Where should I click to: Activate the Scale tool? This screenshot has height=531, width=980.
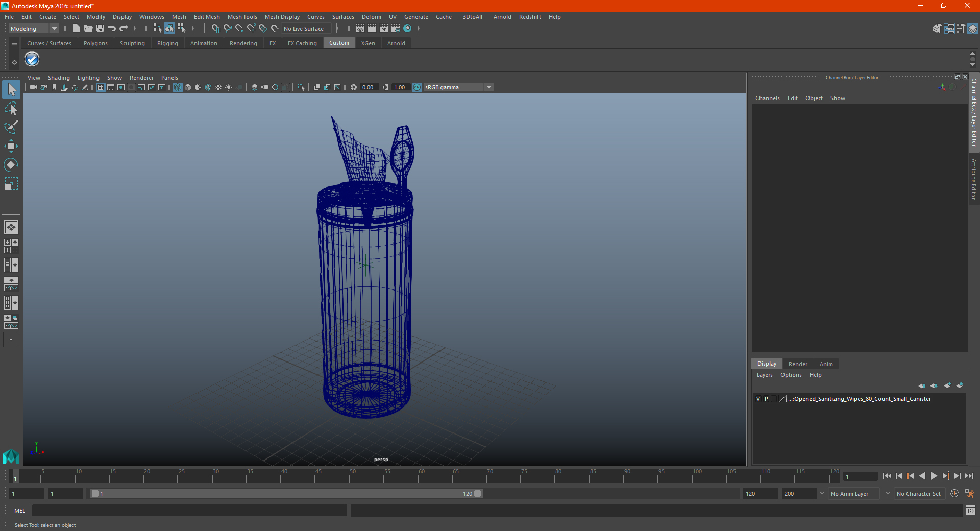click(11, 184)
